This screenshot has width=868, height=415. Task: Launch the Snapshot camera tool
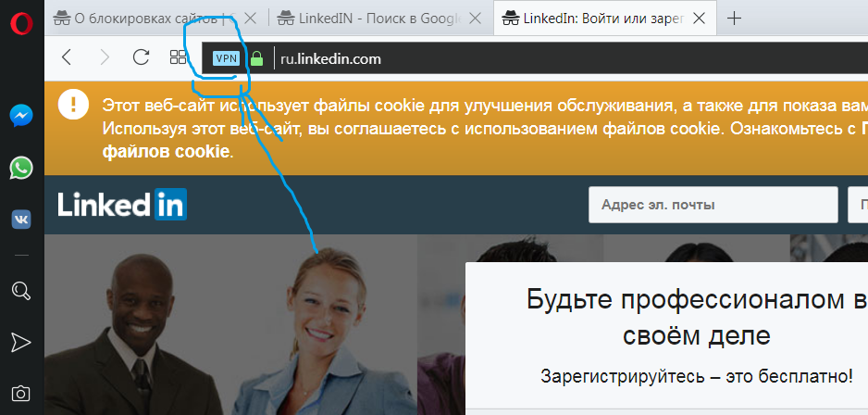coord(21,394)
